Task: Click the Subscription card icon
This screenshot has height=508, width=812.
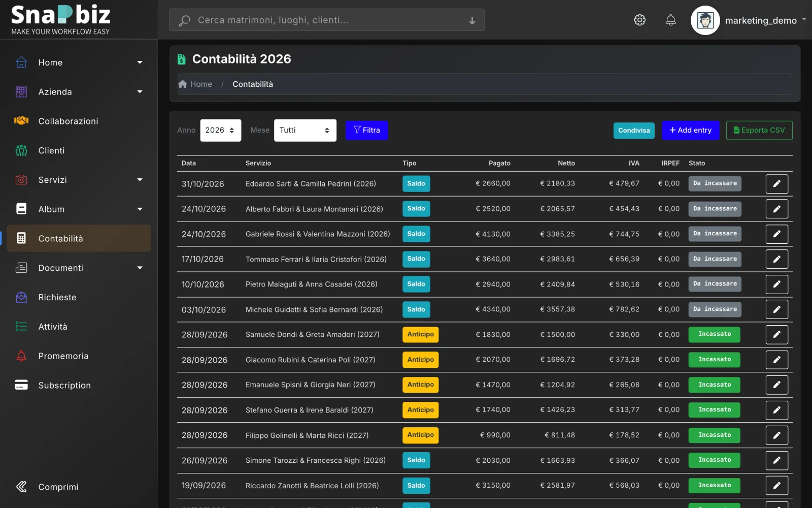Action: click(21, 385)
